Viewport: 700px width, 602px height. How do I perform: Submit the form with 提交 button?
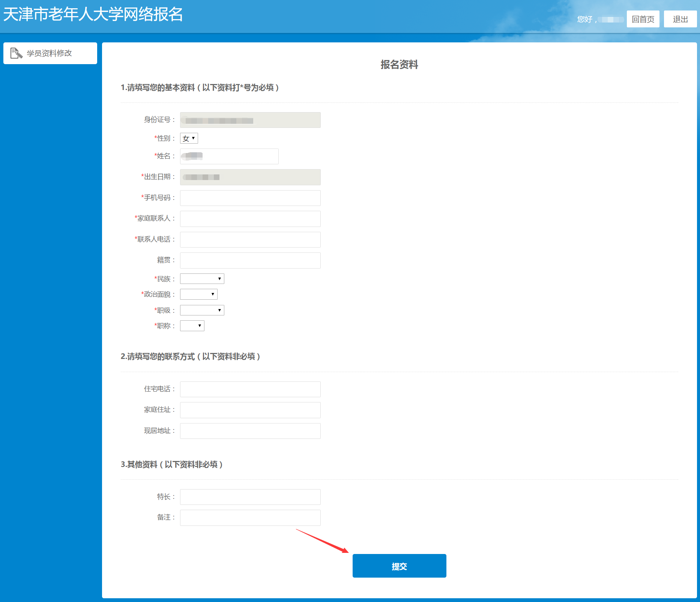400,566
